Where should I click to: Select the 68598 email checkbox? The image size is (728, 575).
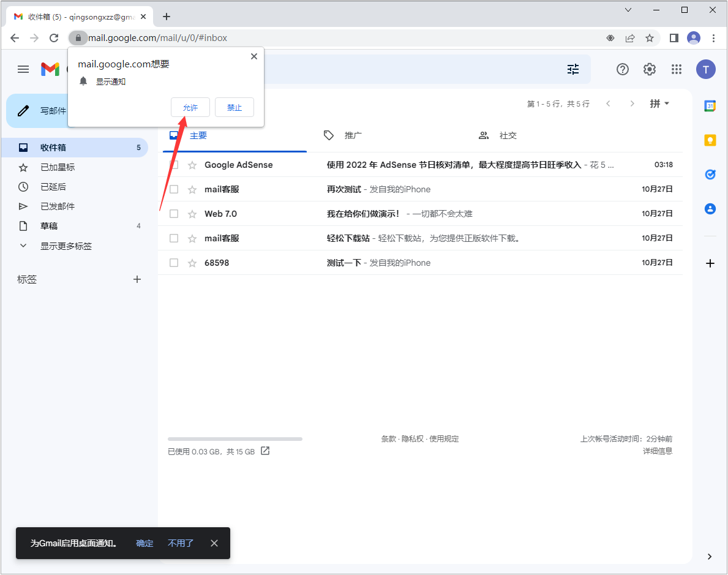pyautogui.click(x=174, y=263)
